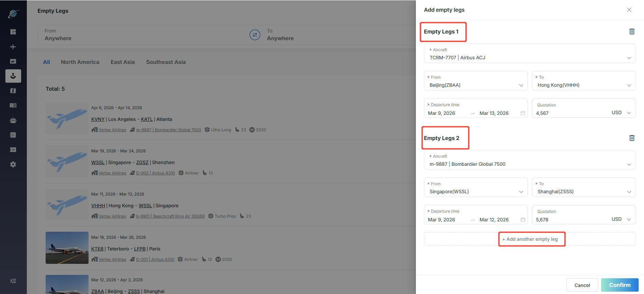Open the ZGSZ airport link
The image size is (644, 294).
(x=142, y=162)
